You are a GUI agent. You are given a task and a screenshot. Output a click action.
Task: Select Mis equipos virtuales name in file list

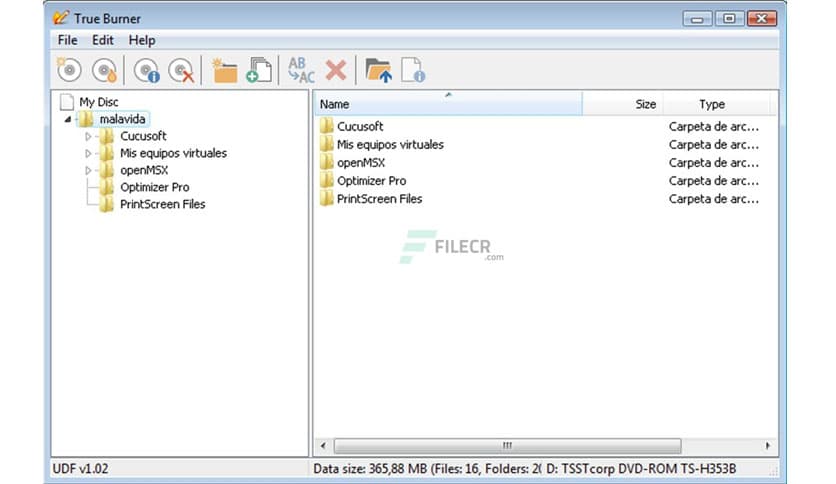click(x=390, y=144)
